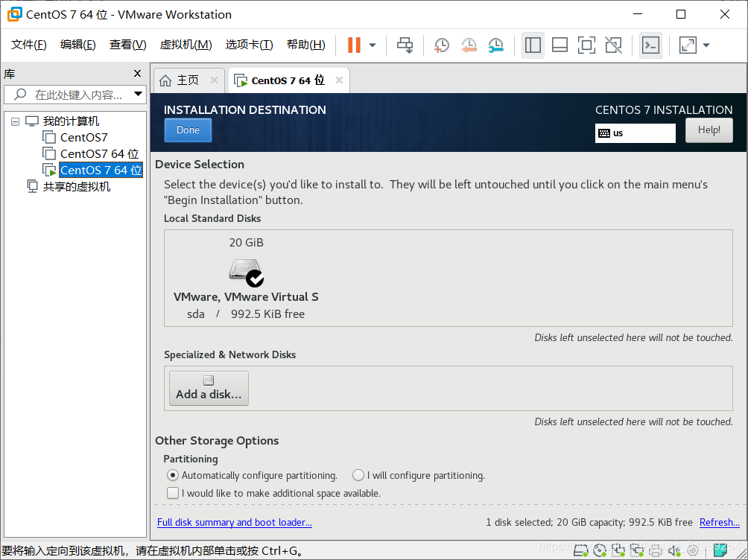This screenshot has height=560, width=748.
Task: Send Ctrl+Alt+Del to the guest
Action: pos(405,45)
